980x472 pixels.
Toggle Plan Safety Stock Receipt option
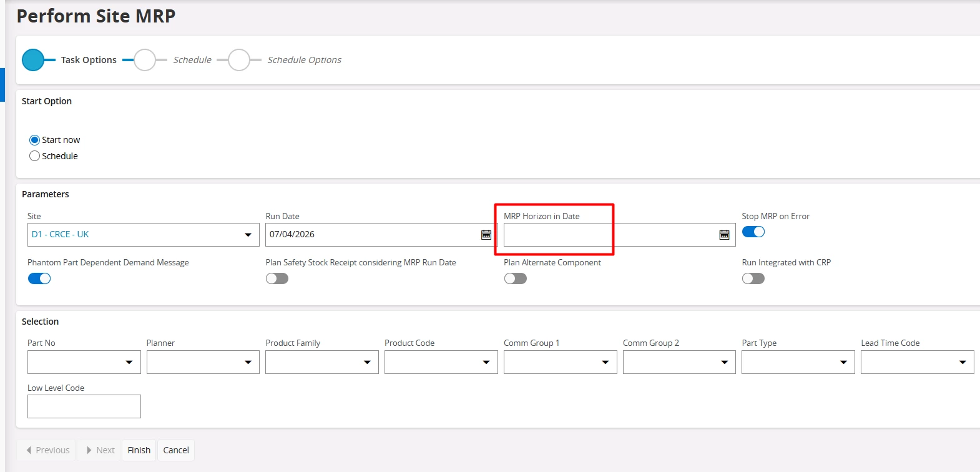(x=277, y=278)
